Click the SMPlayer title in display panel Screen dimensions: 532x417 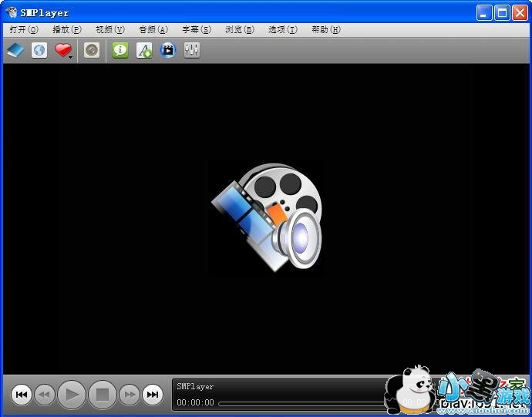click(x=195, y=386)
